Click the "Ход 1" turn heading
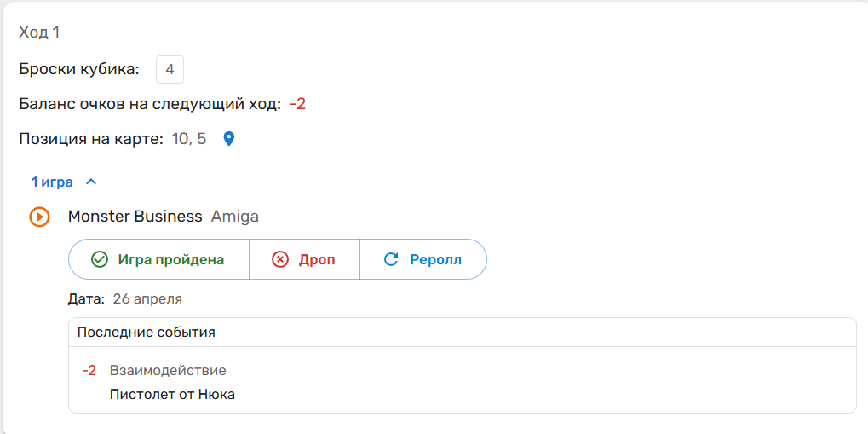The height and width of the screenshot is (434, 868). [x=39, y=32]
